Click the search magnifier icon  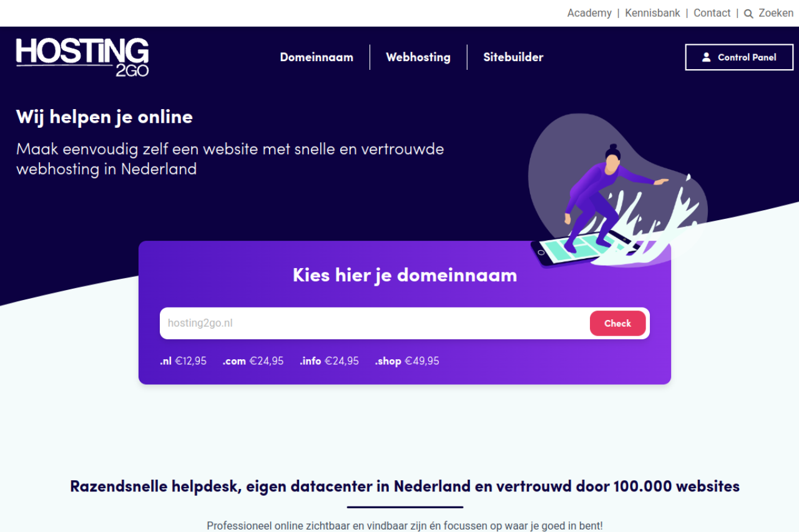point(748,14)
